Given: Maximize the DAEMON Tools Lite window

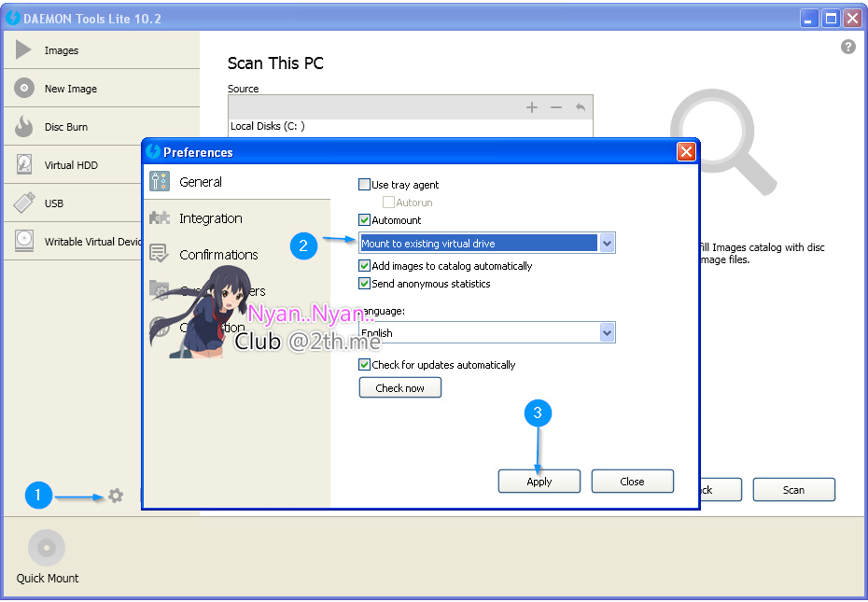Looking at the screenshot, I should [831, 19].
